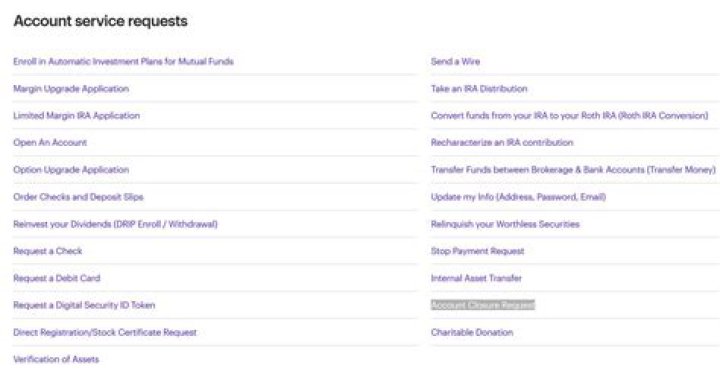Open the Charitable Donation link
The width and height of the screenshot is (720, 371).
pyautogui.click(x=472, y=332)
